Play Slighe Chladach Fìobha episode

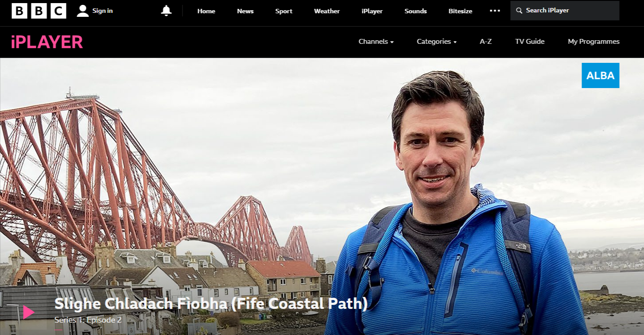coord(28,312)
